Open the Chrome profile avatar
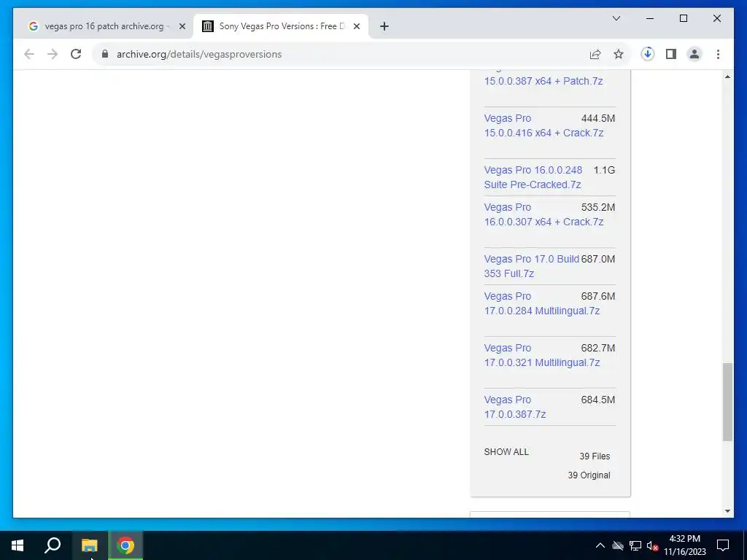This screenshot has width=747, height=560. [694, 54]
